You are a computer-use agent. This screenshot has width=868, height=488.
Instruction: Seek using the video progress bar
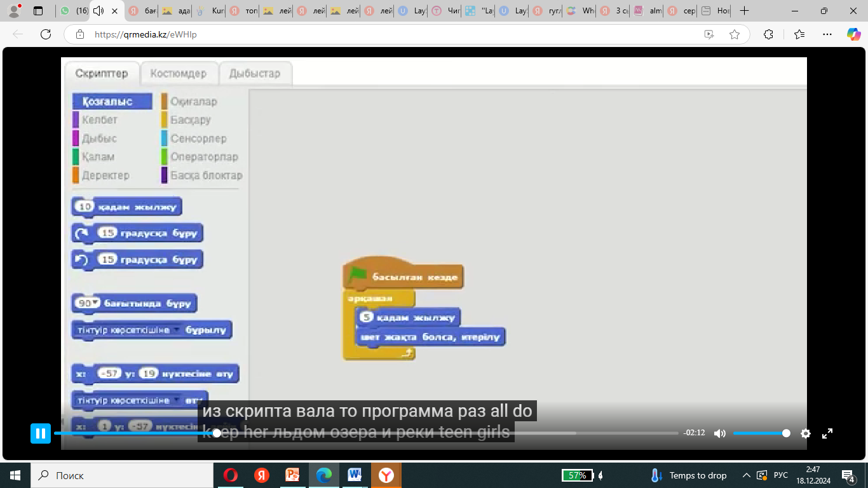pyautogui.click(x=366, y=433)
